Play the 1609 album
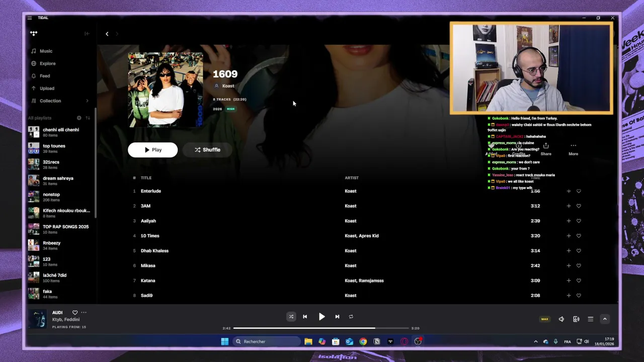The height and width of the screenshot is (362, 644). coord(152,150)
